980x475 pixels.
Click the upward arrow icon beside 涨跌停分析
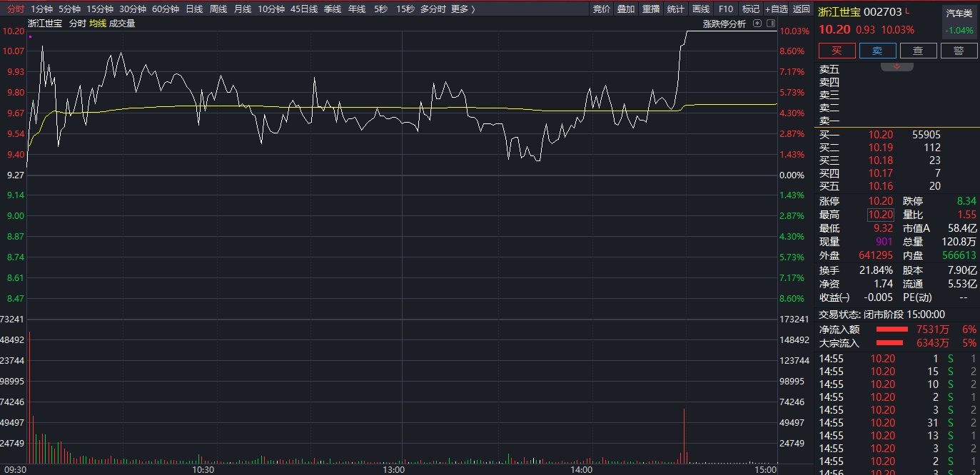[757, 24]
